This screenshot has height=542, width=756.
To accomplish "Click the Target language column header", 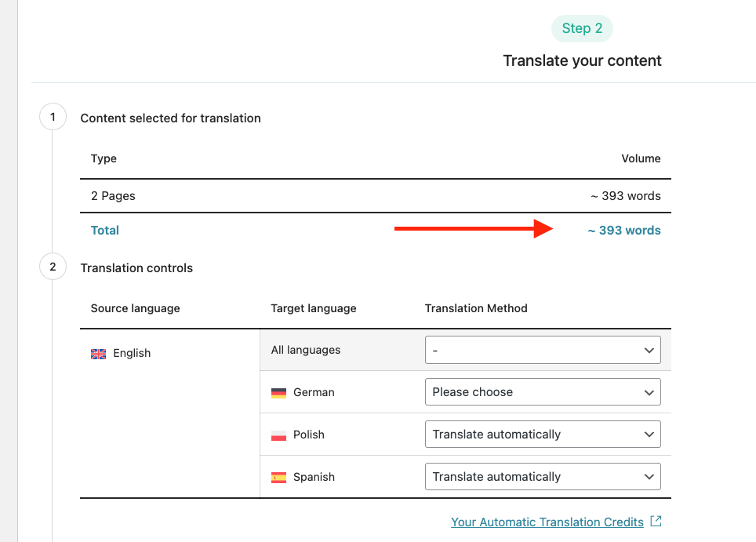I will click(314, 308).
